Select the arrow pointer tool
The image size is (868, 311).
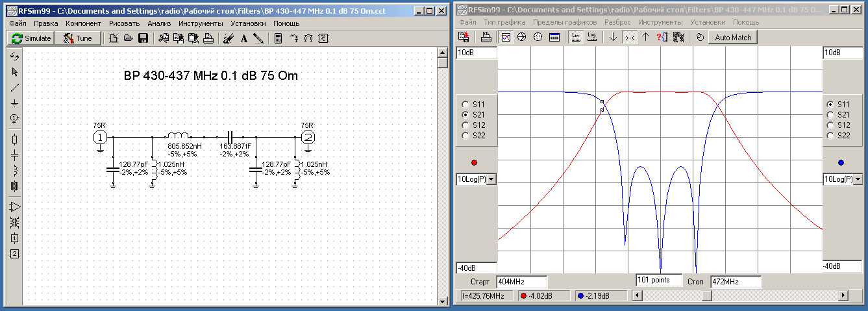(x=15, y=72)
